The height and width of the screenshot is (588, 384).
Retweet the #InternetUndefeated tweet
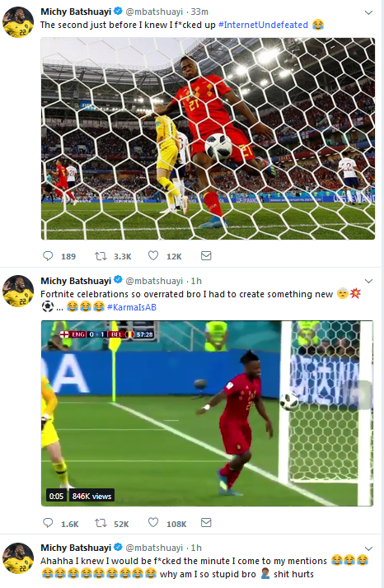101,256
